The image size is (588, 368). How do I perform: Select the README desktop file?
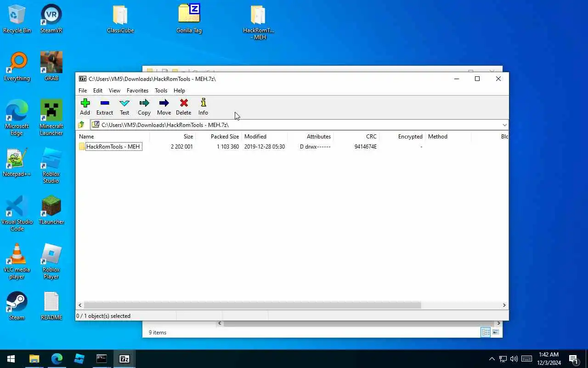tap(51, 306)
